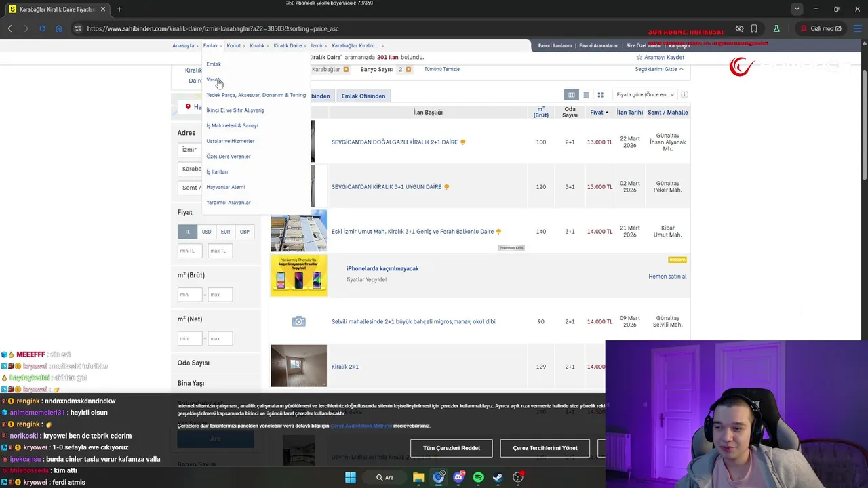
Task: Open the Fiyata göre sorting dropdown
Action: coord(645,95)
